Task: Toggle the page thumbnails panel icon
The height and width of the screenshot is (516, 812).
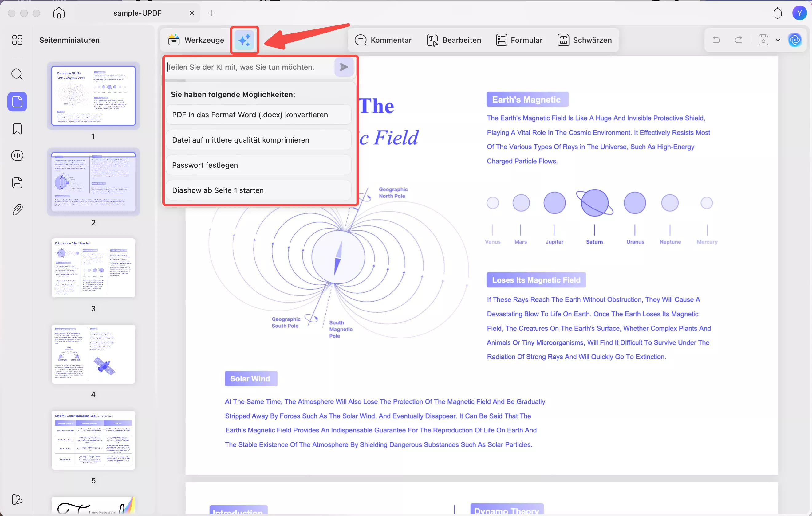Action: [x=17, y=101]
